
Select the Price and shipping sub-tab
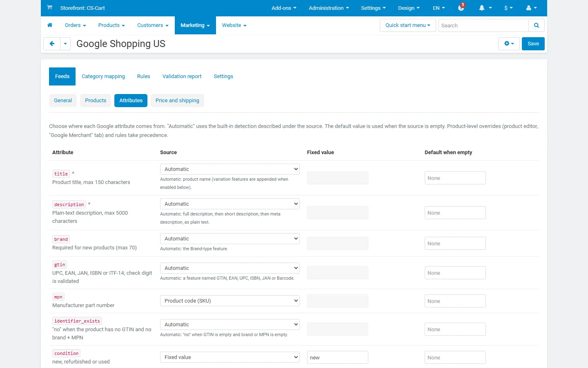click(177, 101)
